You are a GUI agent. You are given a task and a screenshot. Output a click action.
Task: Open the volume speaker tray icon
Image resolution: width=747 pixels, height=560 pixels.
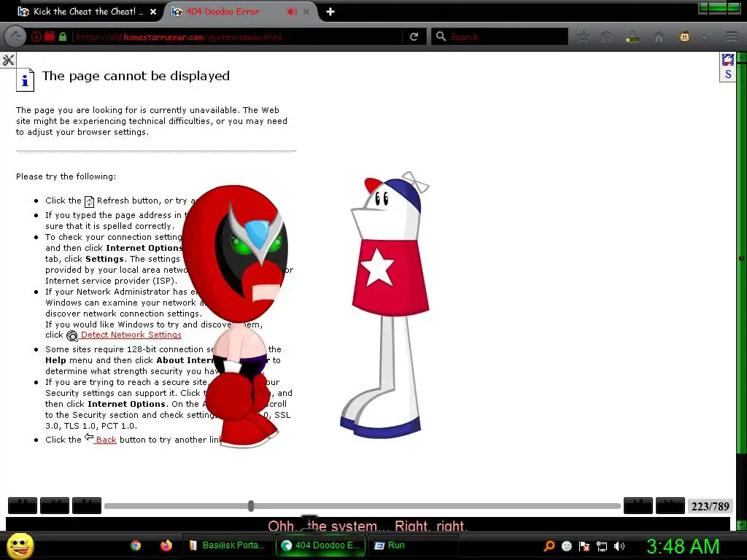pos(619,546)
